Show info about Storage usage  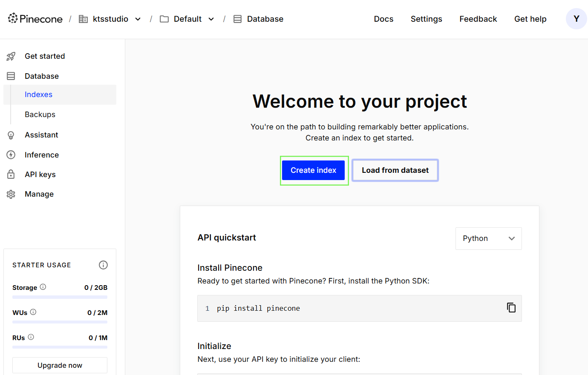[x=43, y=287]
